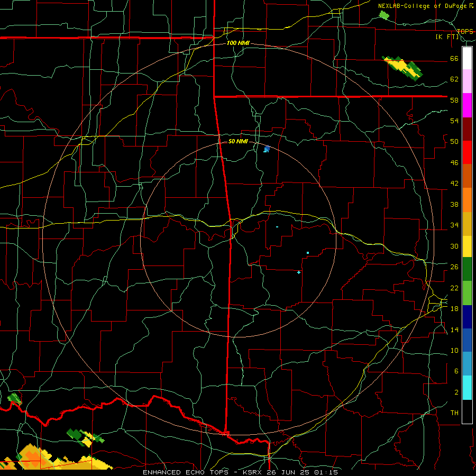Click the "10" legend value
Image resolution: width=476 pixels, height=476 pixels.
coord(454,350)
